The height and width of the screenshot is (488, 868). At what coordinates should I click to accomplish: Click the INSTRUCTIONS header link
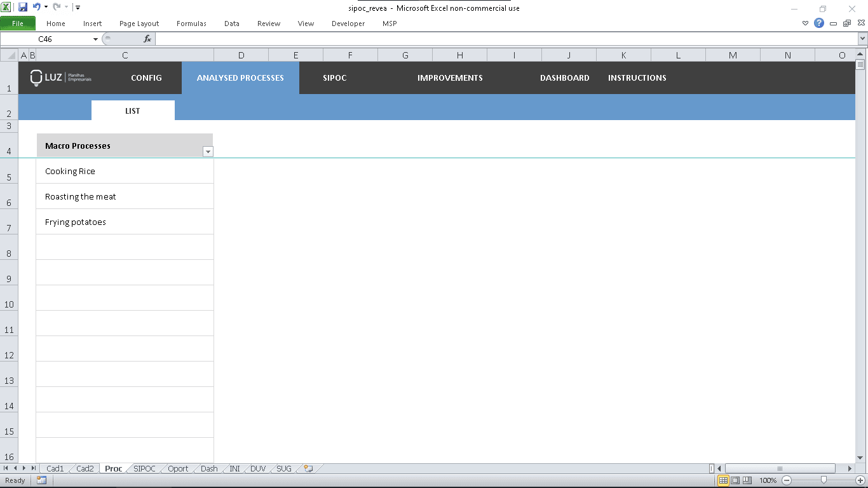click(x=637, y=78)
